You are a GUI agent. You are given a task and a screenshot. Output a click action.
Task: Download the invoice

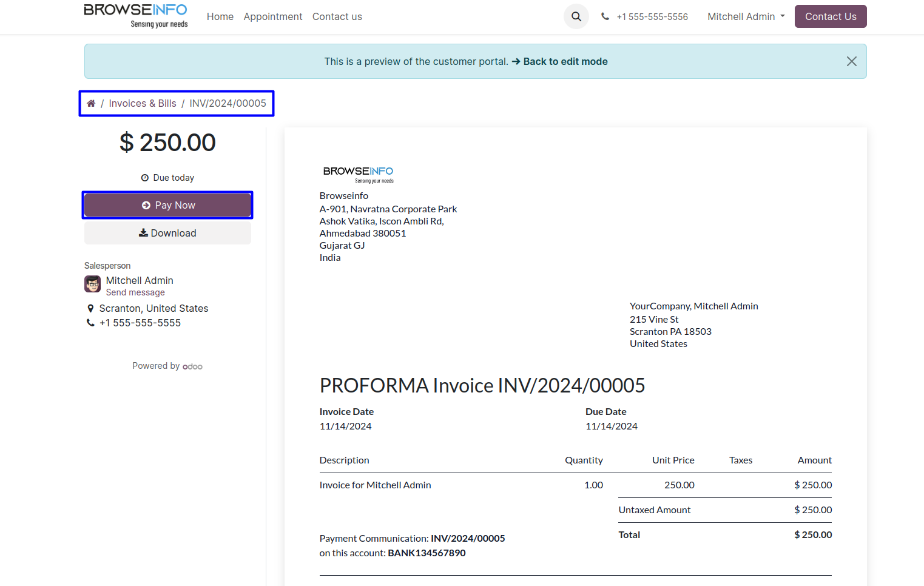click(x=167, y=233)
